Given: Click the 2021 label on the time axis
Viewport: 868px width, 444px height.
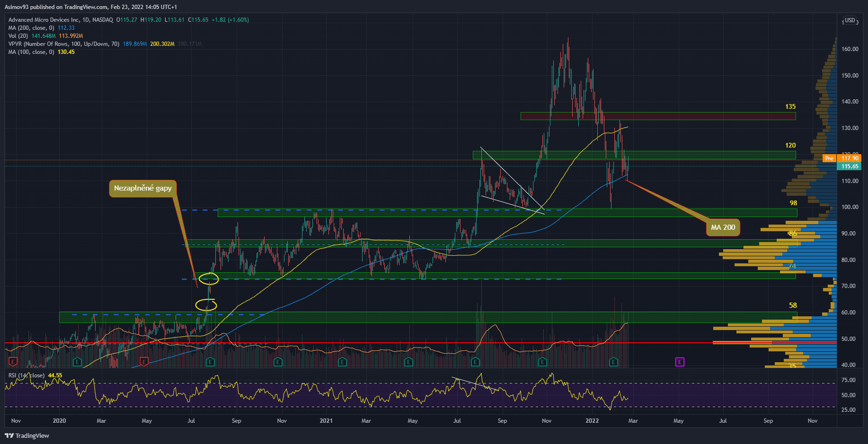Looking at the screenshot, I should [326, 421].
